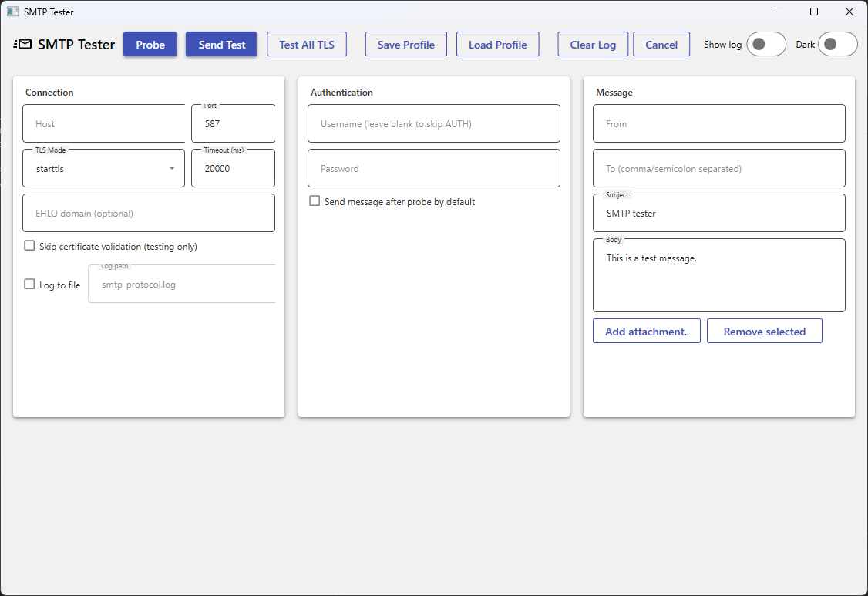Click the Host input field

[x=103, y=123]
